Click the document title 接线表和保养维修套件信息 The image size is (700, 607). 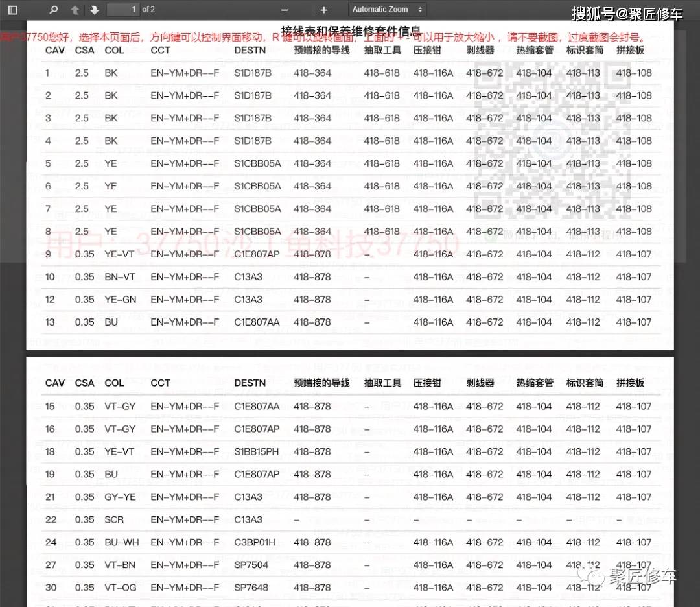pos(351,31)
